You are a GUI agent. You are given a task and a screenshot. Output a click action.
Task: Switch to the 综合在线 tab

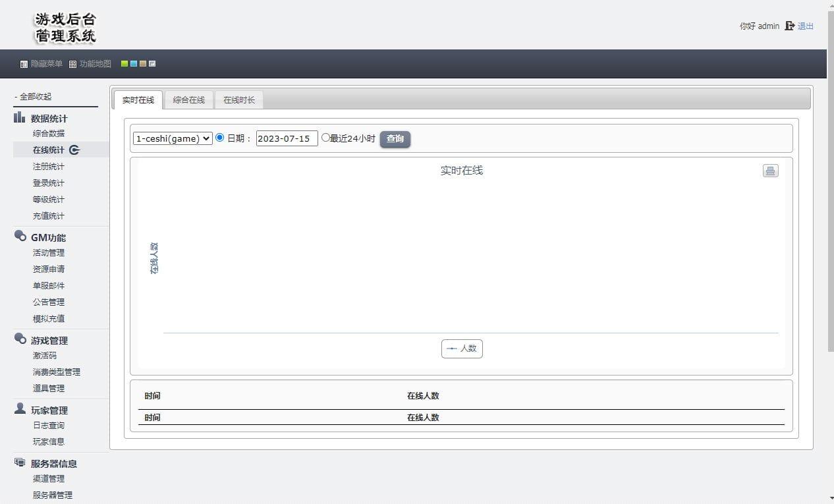pyautogui.click(x=189, y=99)
